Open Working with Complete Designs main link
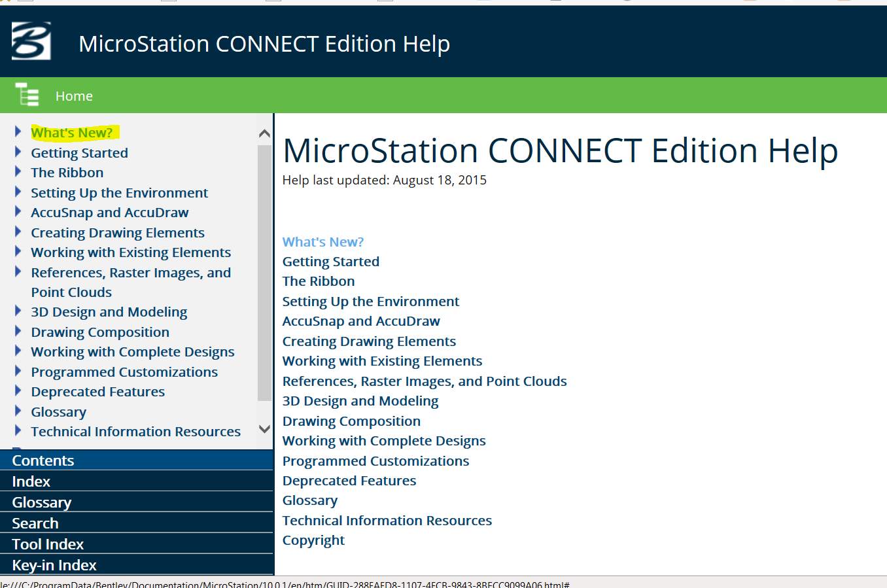The height and width of the screenshot is (588, 887). point(385,441)
